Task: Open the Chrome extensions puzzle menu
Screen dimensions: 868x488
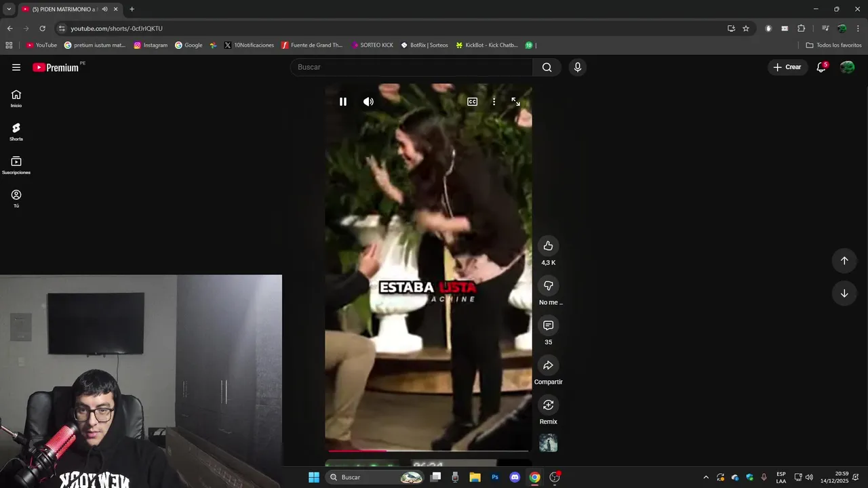Action: click(801, 28)
